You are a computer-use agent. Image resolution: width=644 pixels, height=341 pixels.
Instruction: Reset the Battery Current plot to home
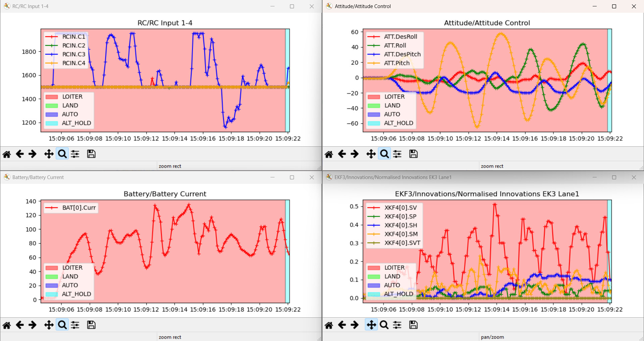tap(7, 325)
